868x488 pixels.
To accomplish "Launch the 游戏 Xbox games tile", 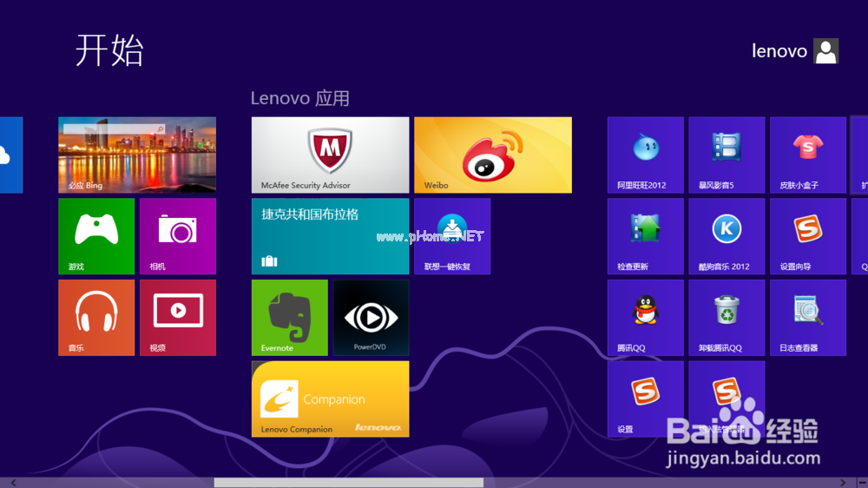I will click(x=96, y=236).
